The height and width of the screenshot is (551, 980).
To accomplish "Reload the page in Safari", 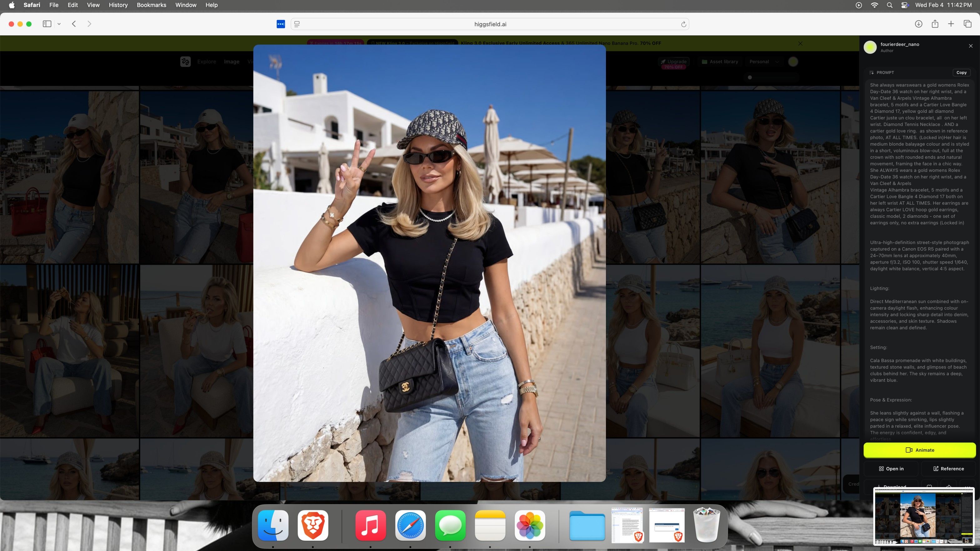I will pyautogui.click(x=683, y=24).
